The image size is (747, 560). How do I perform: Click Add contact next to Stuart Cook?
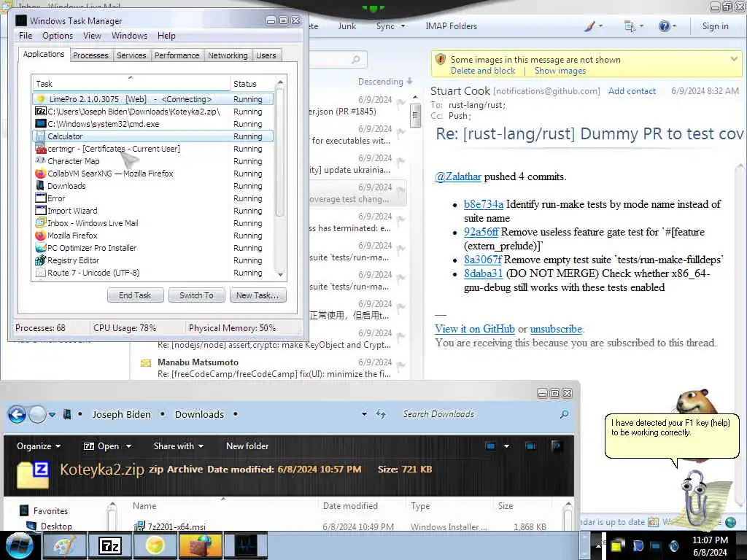click(x=632, y=91)
